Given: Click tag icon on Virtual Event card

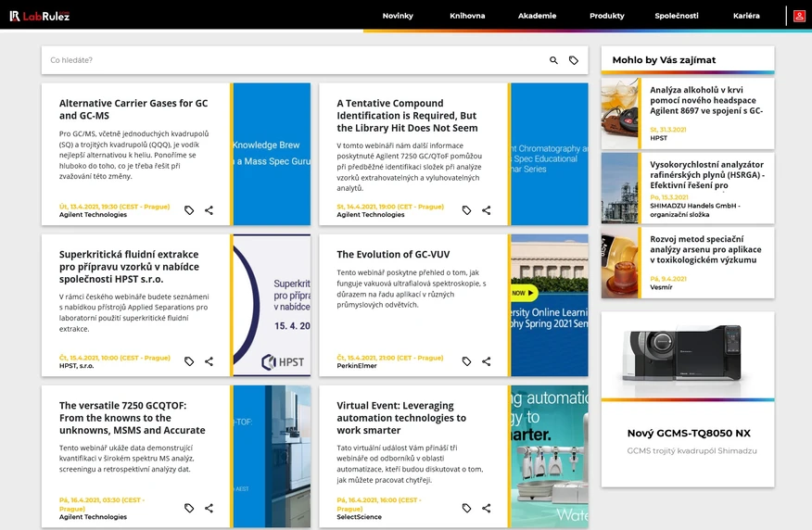Looking at the screenshot, I should [466, 509].
